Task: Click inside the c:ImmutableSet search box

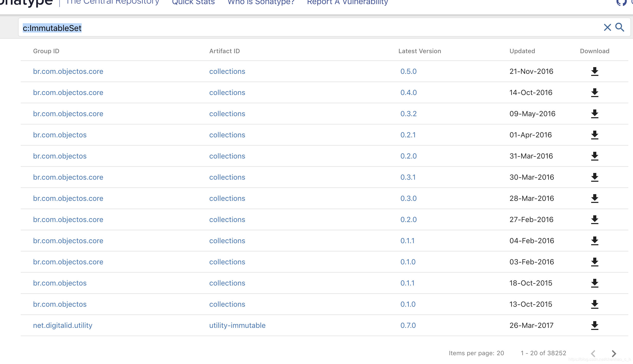Action: coord(310,28)
